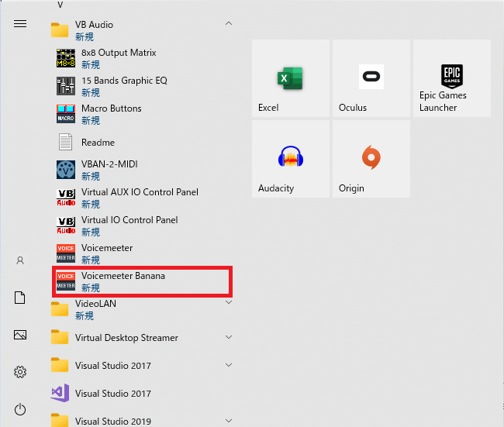Expand the Visual Studio 2019 folder chevron

tap(229, 421)
